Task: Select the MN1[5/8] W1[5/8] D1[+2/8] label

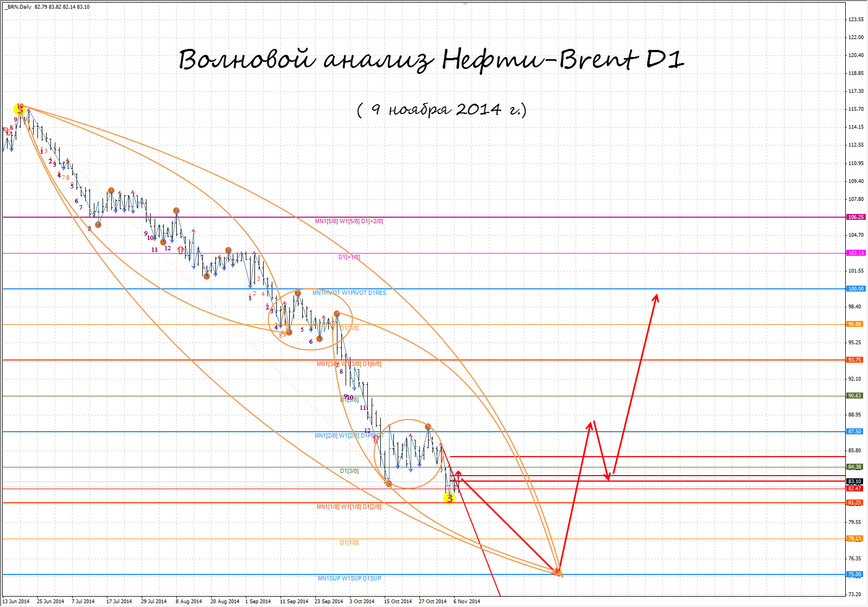Action: tap(349, 222)
